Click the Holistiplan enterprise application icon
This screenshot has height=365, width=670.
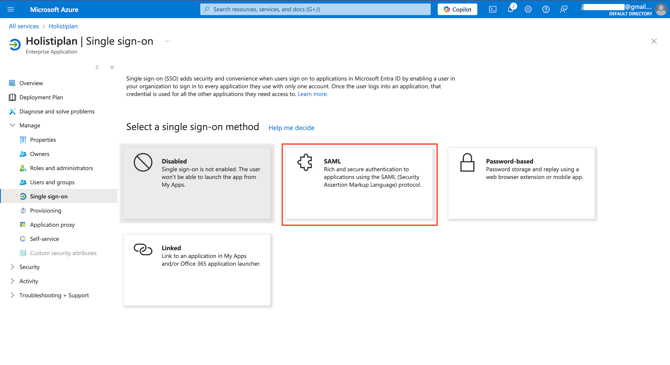(x=15, y=44)
